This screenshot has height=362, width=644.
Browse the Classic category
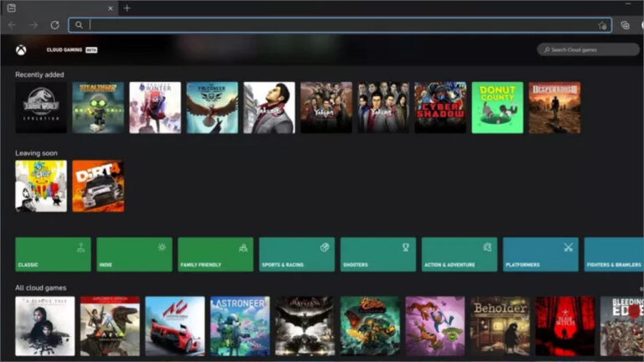coord(53,254)
